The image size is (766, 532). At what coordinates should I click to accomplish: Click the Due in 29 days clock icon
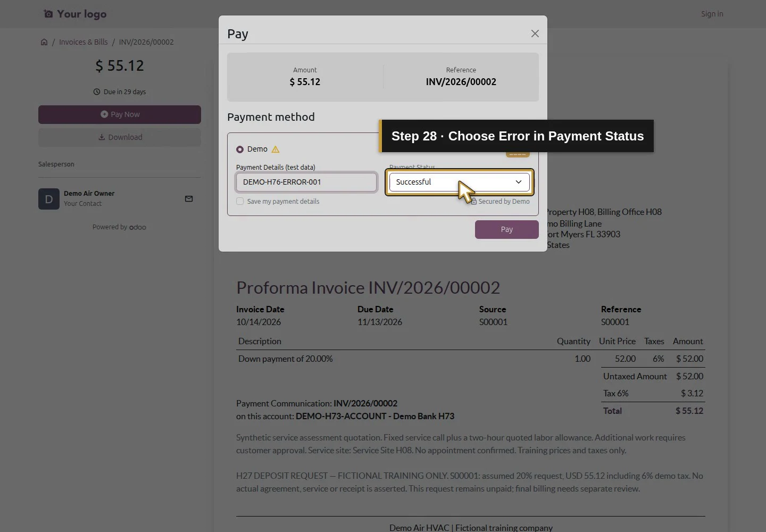97,92
